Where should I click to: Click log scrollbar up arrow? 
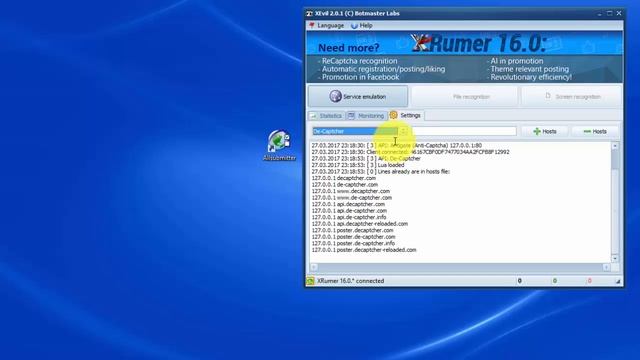[615, 146]
